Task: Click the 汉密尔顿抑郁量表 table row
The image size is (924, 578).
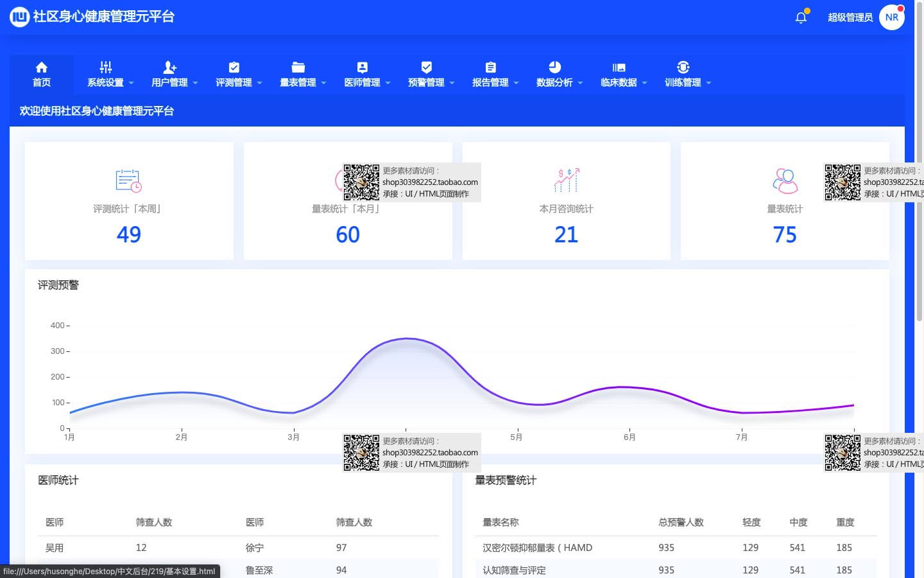Action: [x=675, y=548]
